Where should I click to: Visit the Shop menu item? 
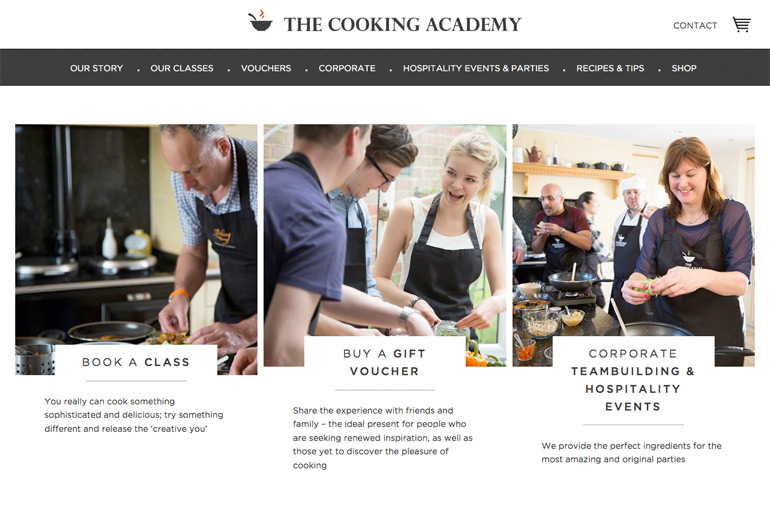[x=684, y=68]
